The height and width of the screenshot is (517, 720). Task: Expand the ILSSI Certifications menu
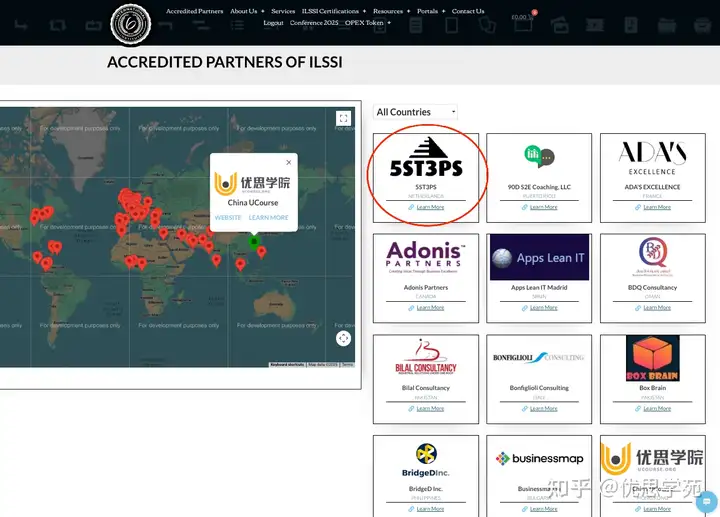[x=334, y=11]
